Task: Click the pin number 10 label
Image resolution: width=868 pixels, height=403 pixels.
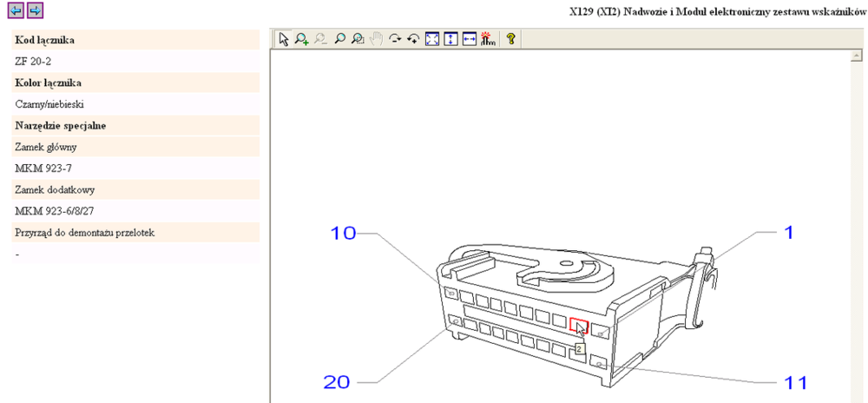Action: pyautogui.click(x=342, y=233)
